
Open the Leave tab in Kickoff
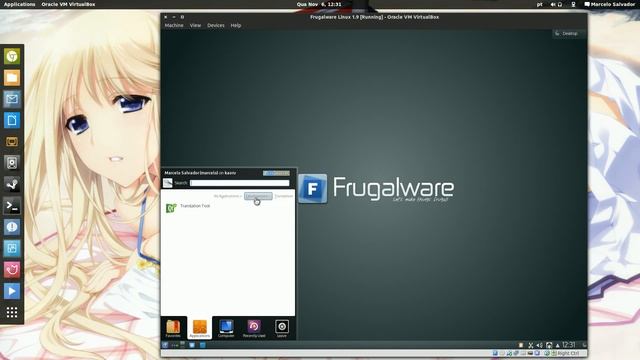tap(282, 328)
